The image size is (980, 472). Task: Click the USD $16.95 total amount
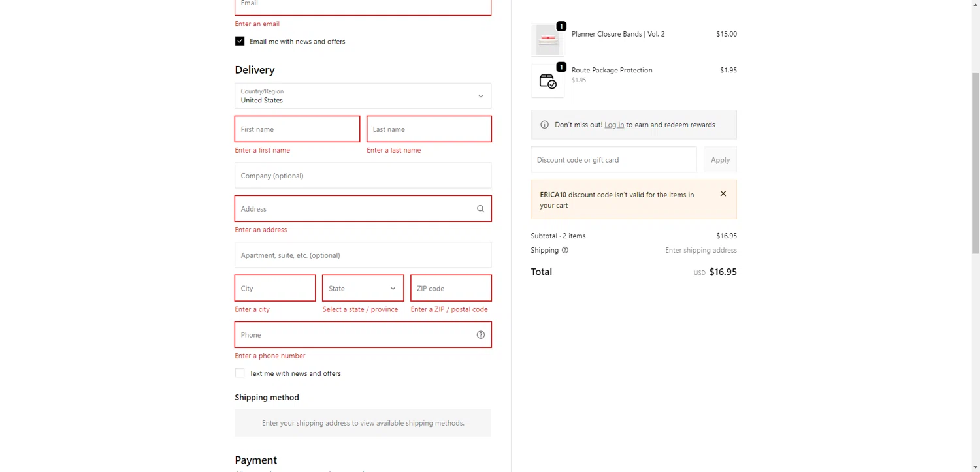[715, 272]
